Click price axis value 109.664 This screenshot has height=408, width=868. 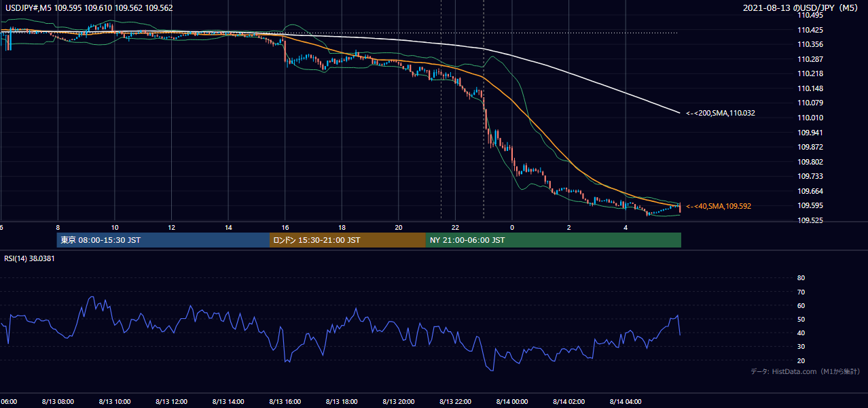click(x=810, y=191)
